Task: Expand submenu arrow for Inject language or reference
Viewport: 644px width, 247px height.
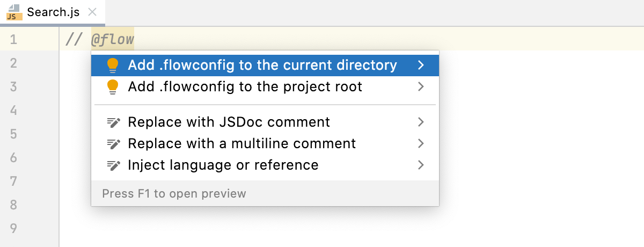Action: [x=421, y=165]
